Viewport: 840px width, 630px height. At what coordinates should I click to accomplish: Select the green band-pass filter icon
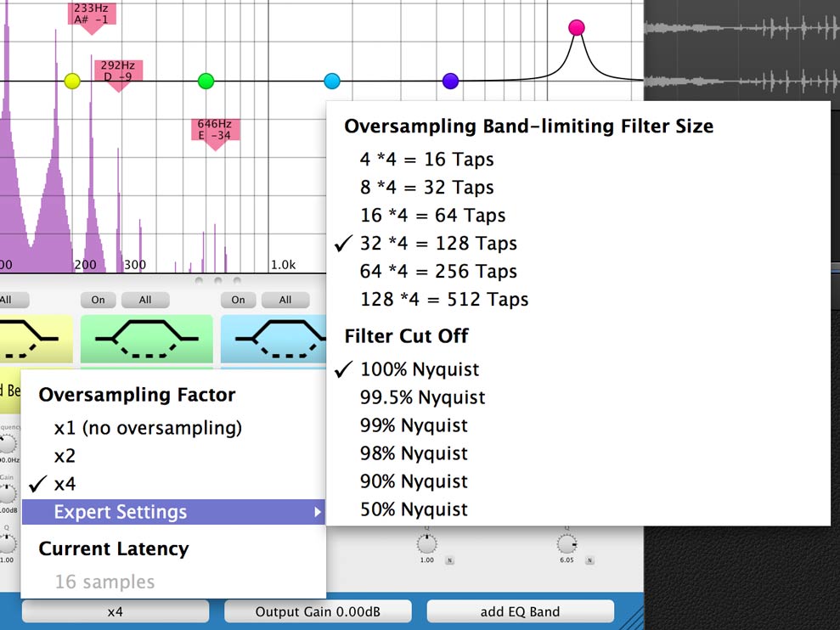coord(146,338)
